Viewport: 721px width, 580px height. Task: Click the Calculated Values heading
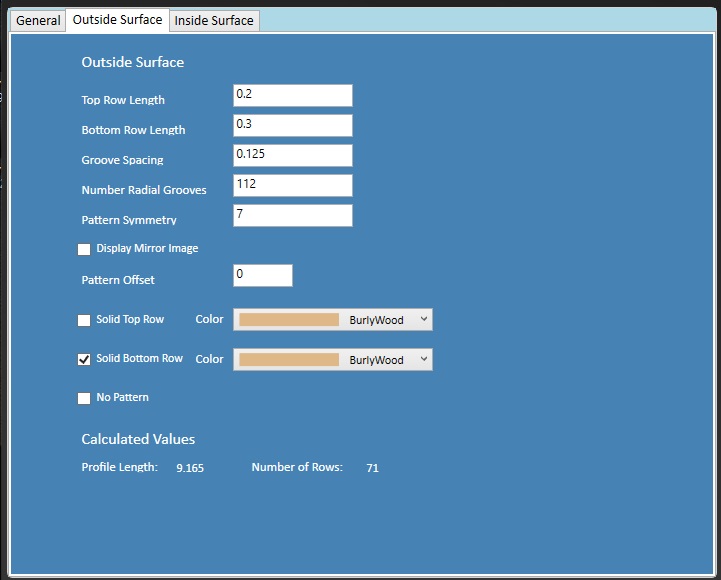[x=138, y=439]
